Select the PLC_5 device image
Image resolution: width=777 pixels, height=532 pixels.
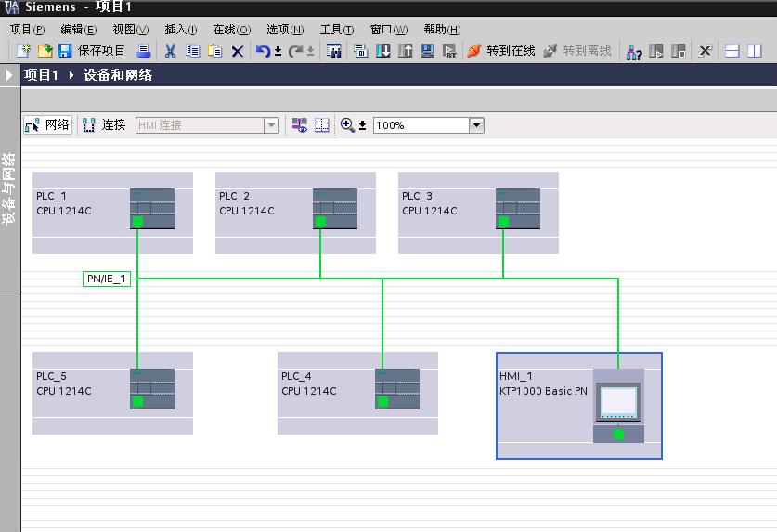[x=152, y=389]
